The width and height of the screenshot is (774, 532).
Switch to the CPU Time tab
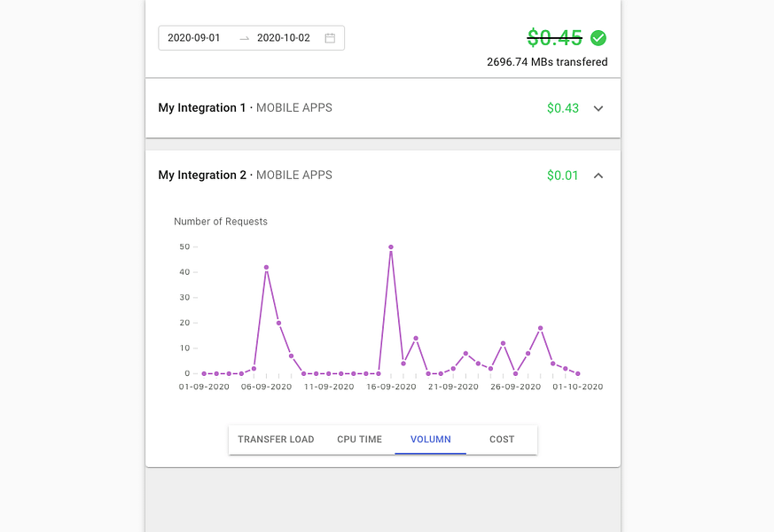point(359,439)
